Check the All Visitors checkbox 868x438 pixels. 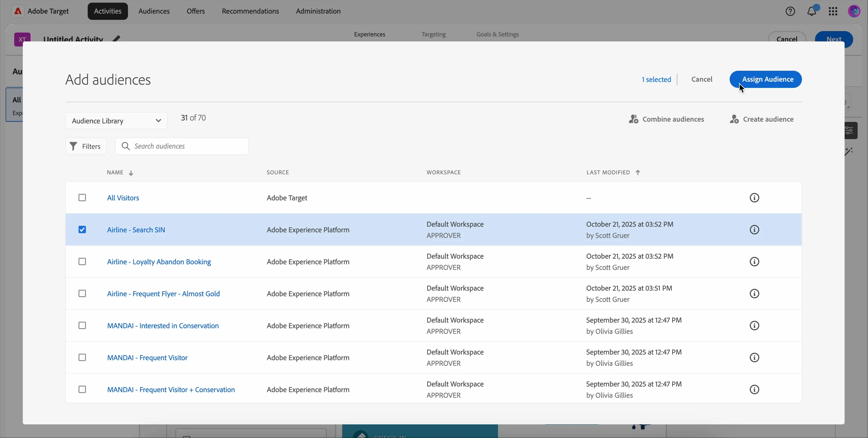tap(82, 198)
